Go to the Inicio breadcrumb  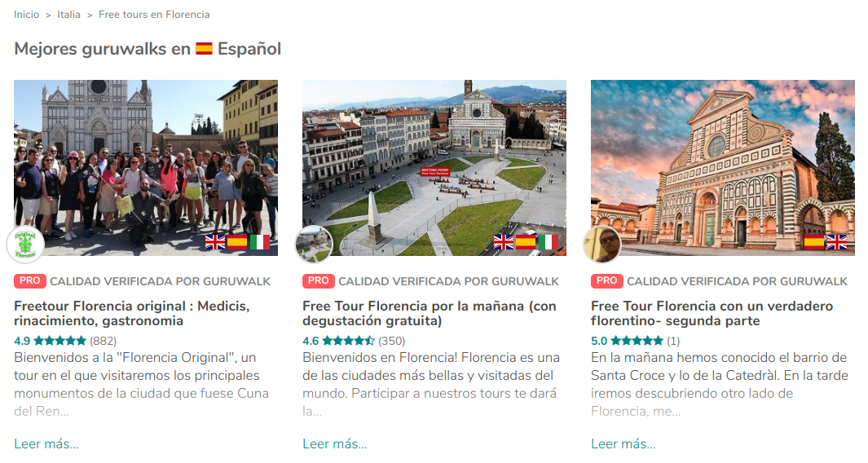27,15
